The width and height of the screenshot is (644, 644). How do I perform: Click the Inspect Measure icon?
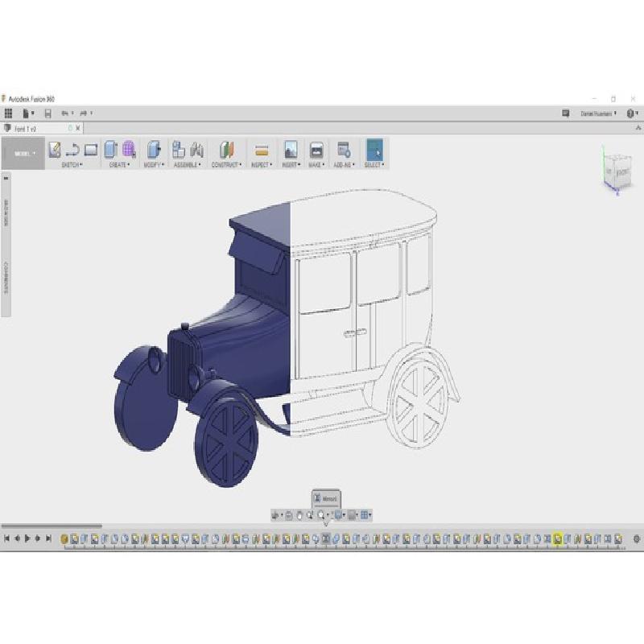261,150
